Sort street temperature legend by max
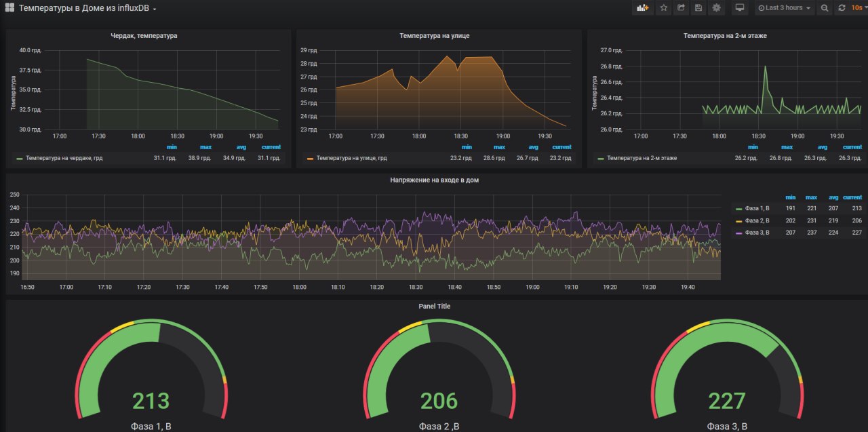Screen dimensions: 868x432 [x=499, y=147]
